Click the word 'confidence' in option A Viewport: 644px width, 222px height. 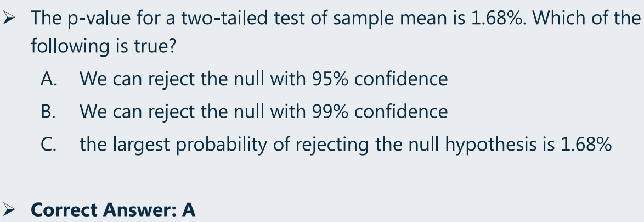(x=401, y=79)
